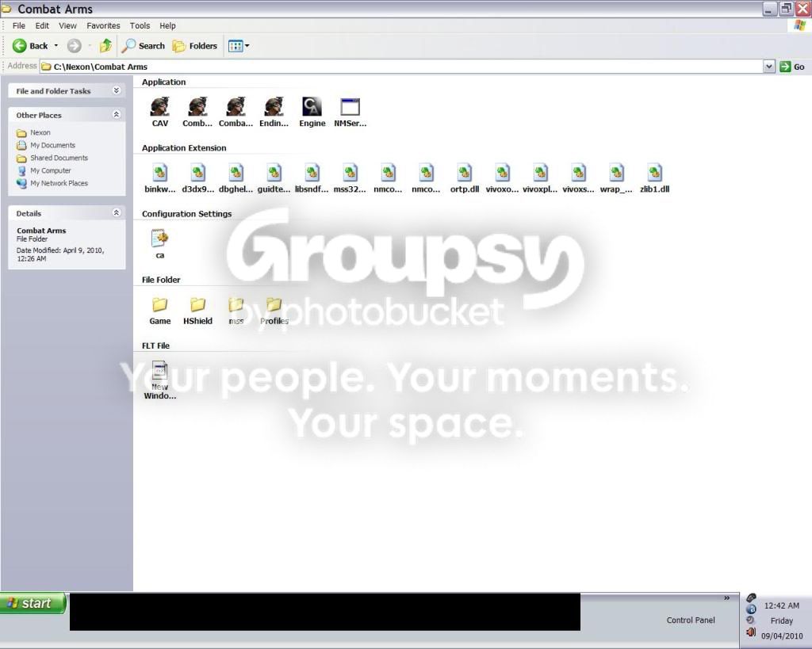
Task: Select the vivoxo... DLL file
Action: point(502,178)
